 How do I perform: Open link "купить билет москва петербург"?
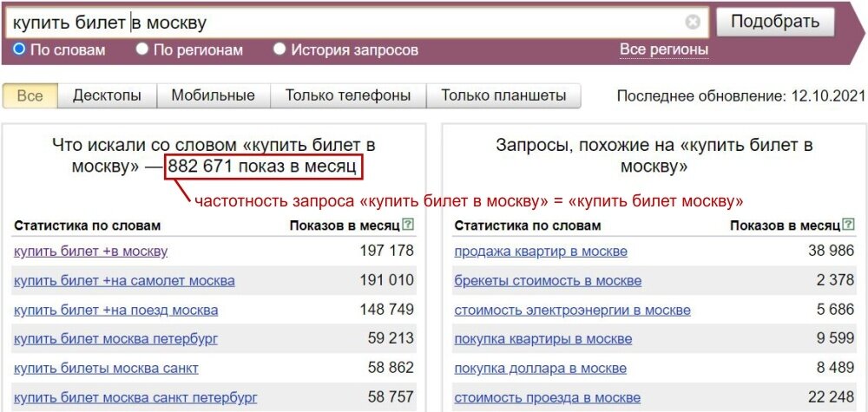115,338
